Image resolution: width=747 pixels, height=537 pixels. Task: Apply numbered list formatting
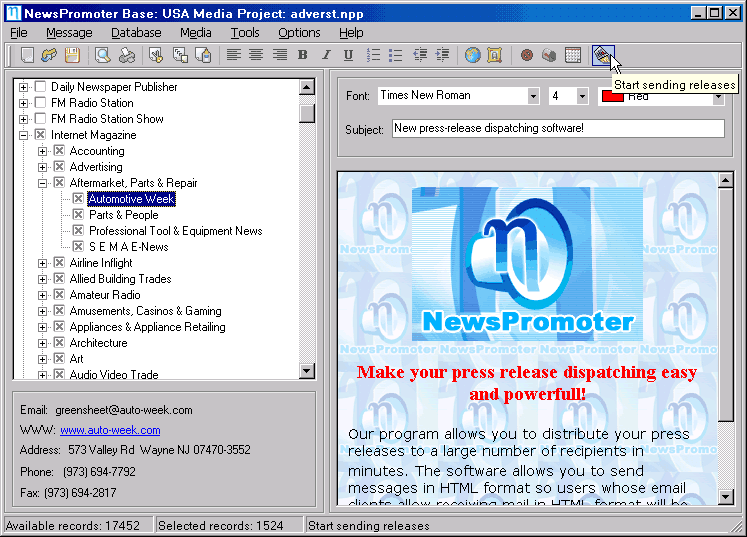(x=373, y=55)
